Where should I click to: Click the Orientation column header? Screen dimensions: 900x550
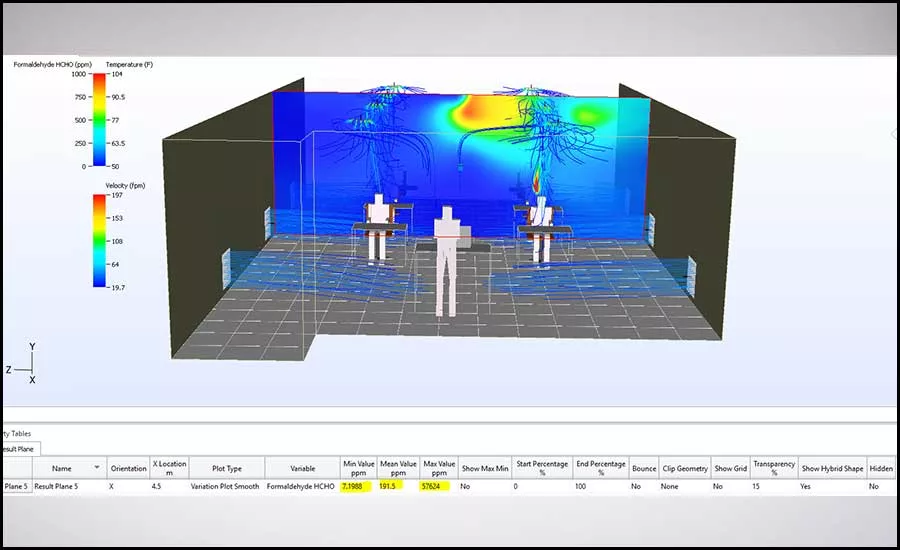click(x=128, y=468)
